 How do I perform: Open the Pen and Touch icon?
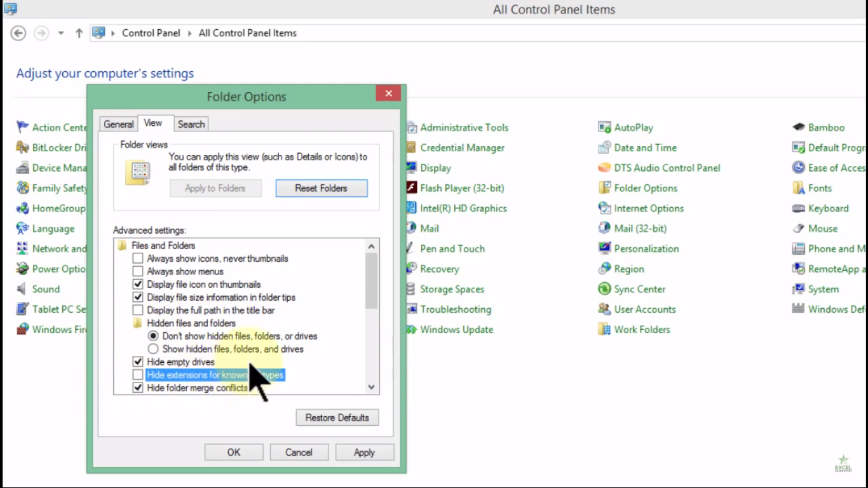click(x=446, y=248)
